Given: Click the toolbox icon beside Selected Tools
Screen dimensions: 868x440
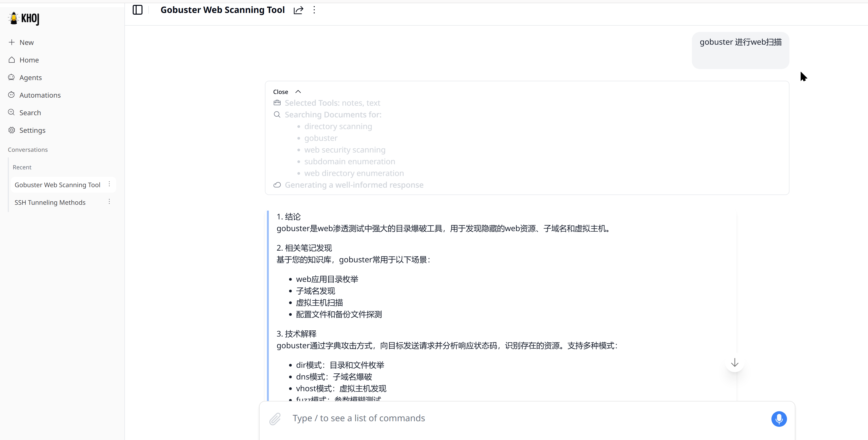Looking at the screenshot, I should (x=277, y=102).
